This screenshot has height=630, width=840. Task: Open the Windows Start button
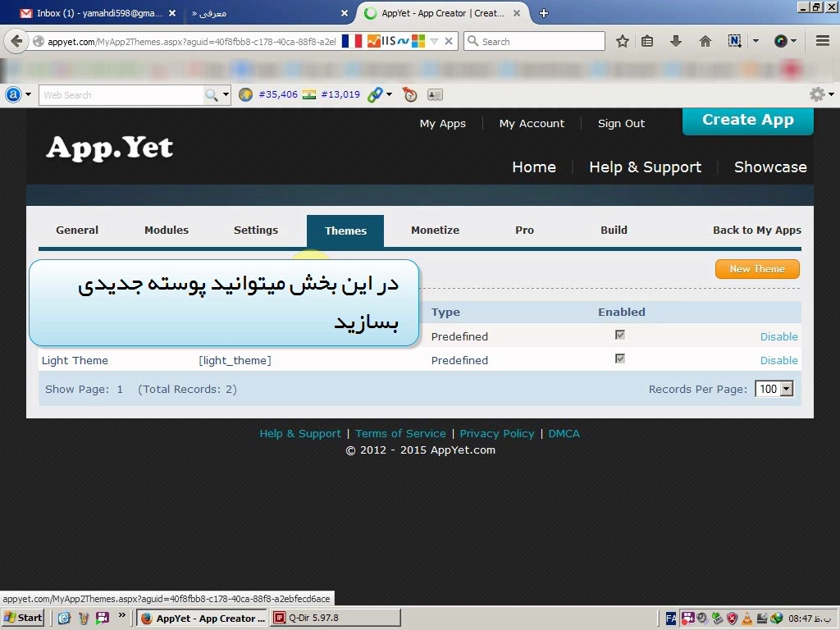coord(24,618)
